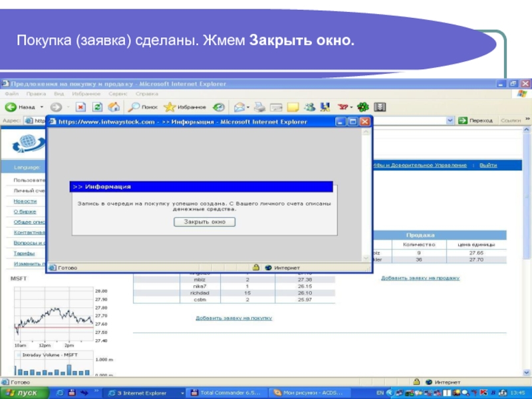Screen dimensions: 532x399
Task: Click the Пуск start button
Action: pyautogui.click(x=23, y=392)
